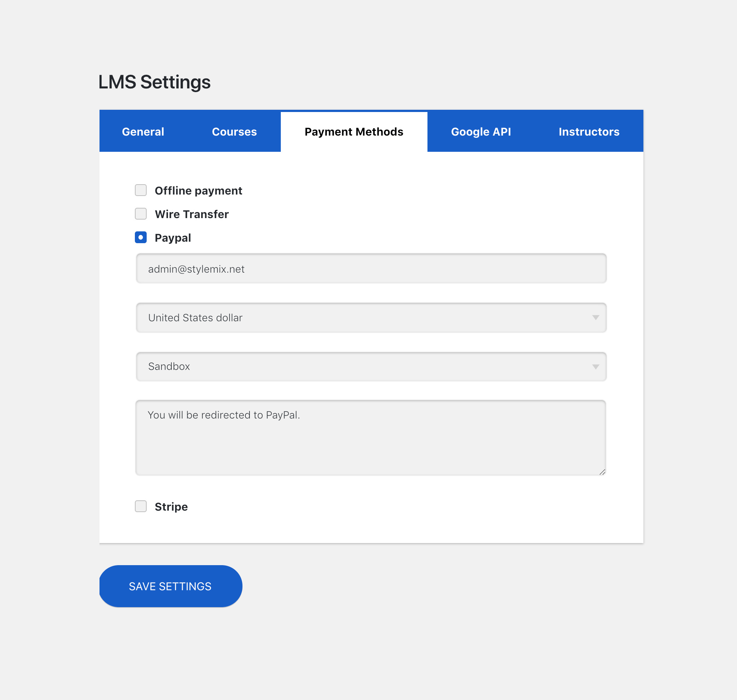Click the PayPal email input field

pyautogui.click(x=371, y=269)
